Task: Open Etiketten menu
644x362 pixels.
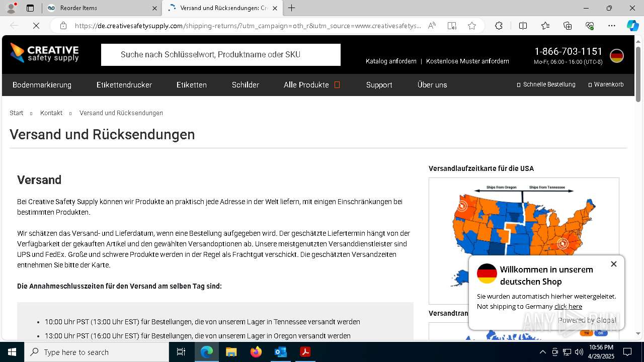Action: [192, 85]
